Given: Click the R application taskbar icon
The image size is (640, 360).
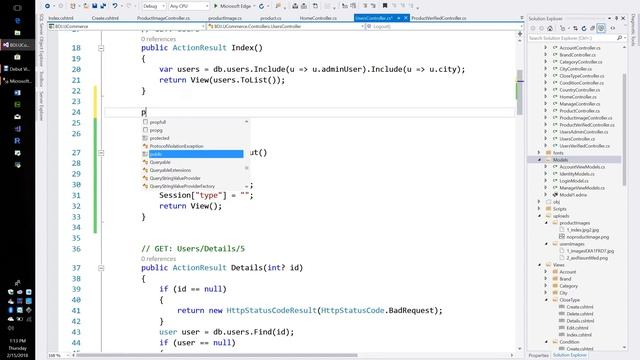Looking at the screenshot, I should pos(17,141).
